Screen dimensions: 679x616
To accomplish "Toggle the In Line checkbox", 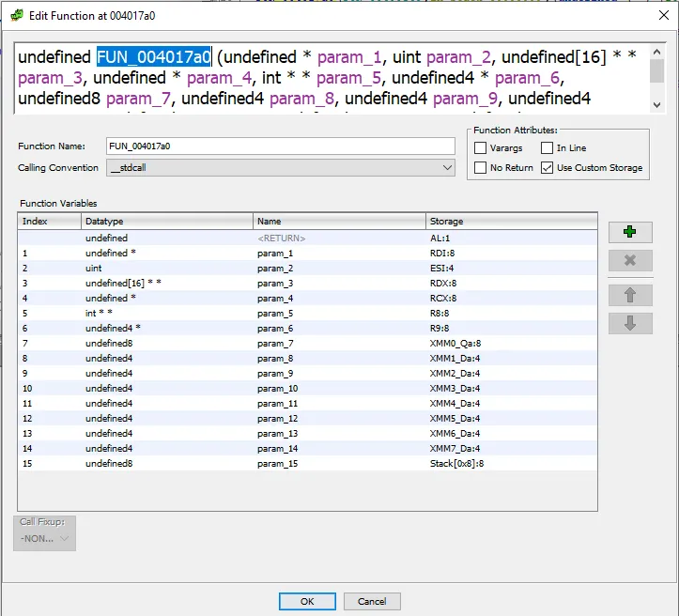I will (x=547, y=148).
